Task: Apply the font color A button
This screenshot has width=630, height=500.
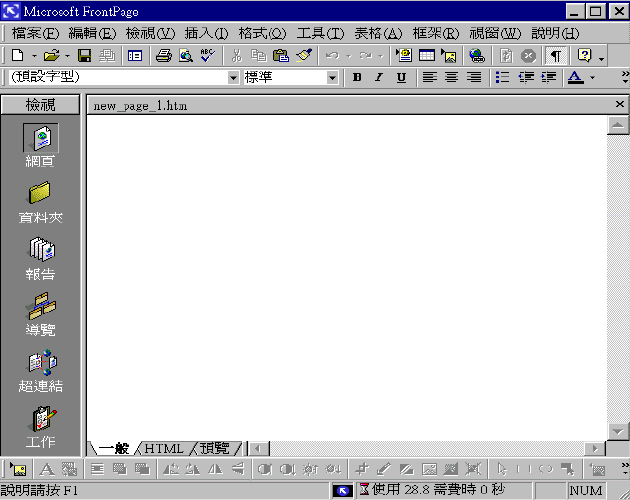Action: [575, 77]
